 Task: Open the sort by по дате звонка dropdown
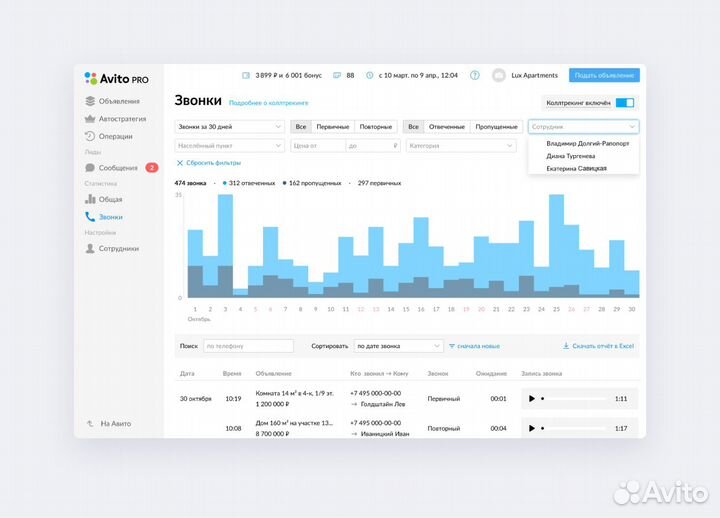point(398,346)
